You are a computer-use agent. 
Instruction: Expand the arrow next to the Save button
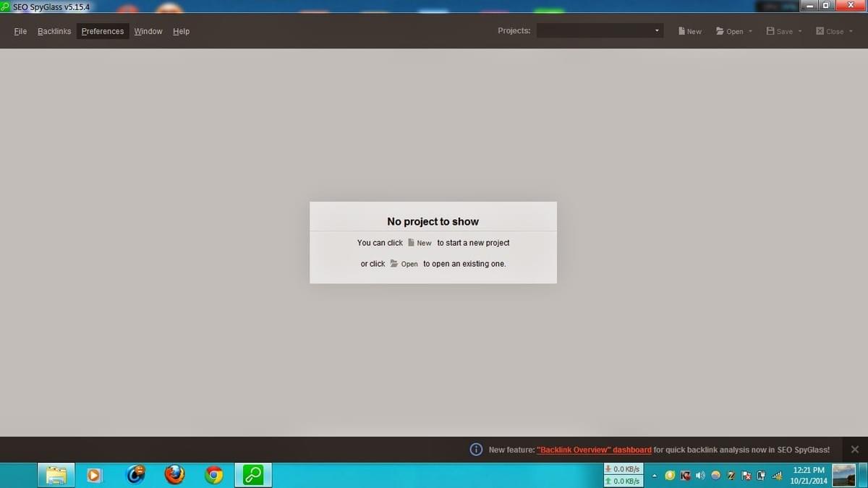(800, 31)
